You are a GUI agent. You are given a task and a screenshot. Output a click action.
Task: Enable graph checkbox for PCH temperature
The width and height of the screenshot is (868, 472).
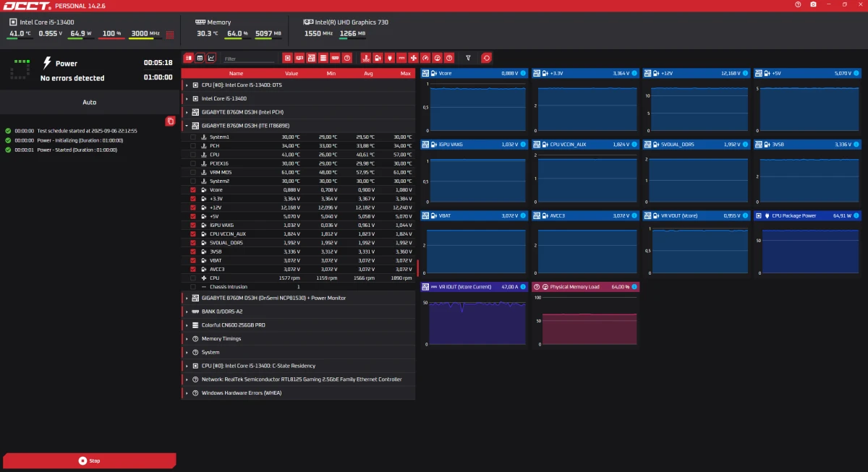(193, 146)
